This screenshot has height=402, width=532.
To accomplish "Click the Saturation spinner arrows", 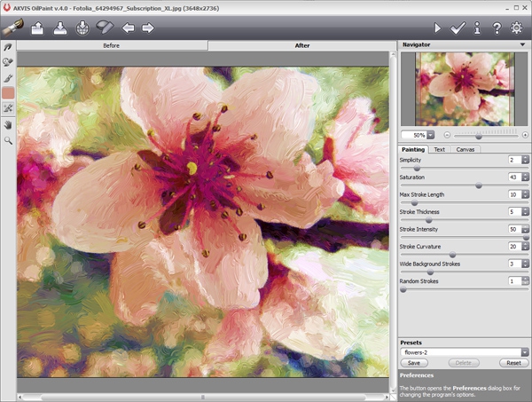I will (525, 177).
